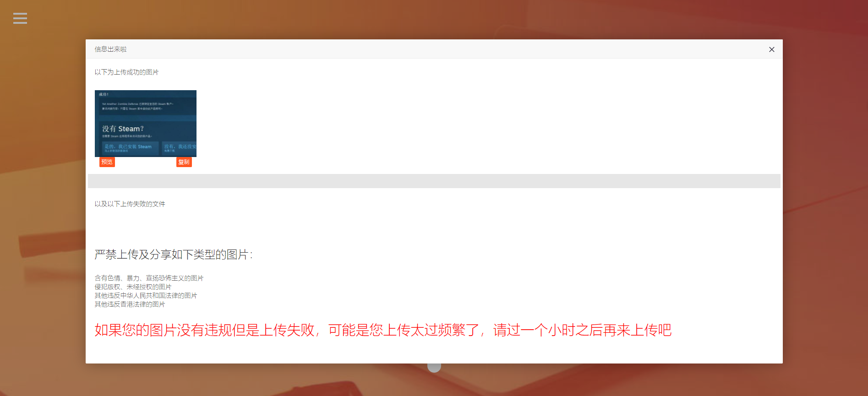Click the gray divider bar between sections
This screenshot has width=868, height=396.
434,181
